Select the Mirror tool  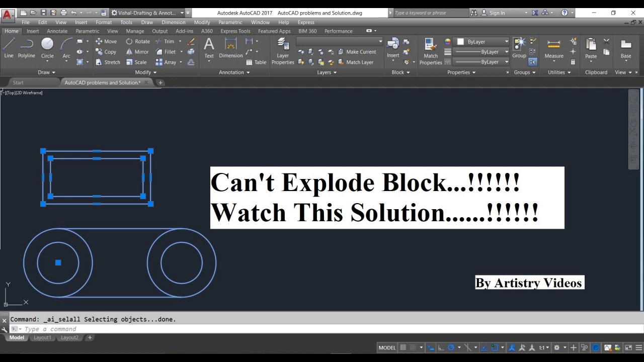(137, 52)
